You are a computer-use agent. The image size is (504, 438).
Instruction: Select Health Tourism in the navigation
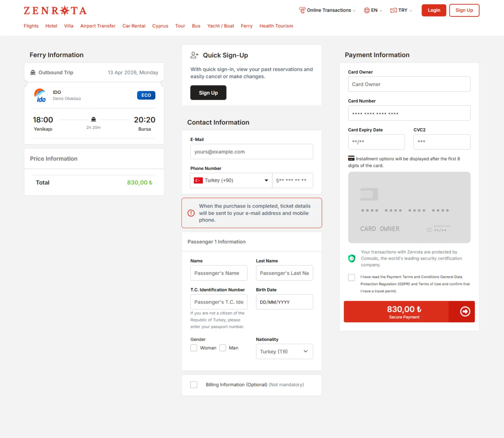point(276,26)
